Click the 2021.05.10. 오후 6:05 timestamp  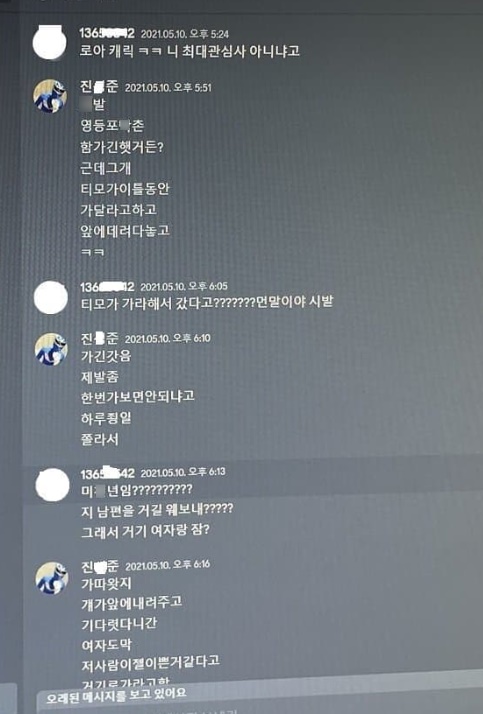coord(184,287)
